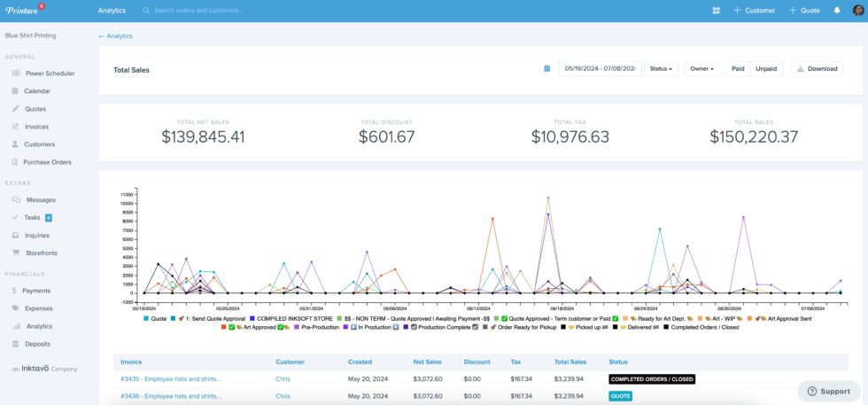Click the dashboard grid icon in top bar

(x=716, y=11)
